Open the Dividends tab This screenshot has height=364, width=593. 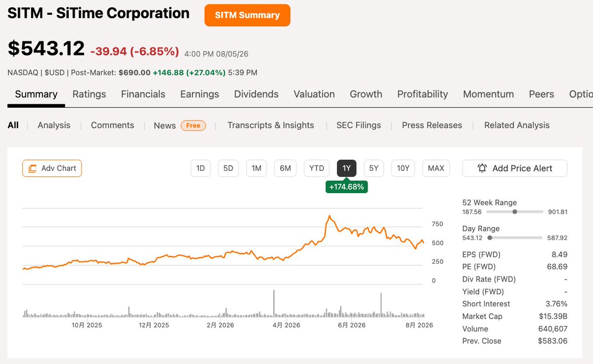point(256,94)
